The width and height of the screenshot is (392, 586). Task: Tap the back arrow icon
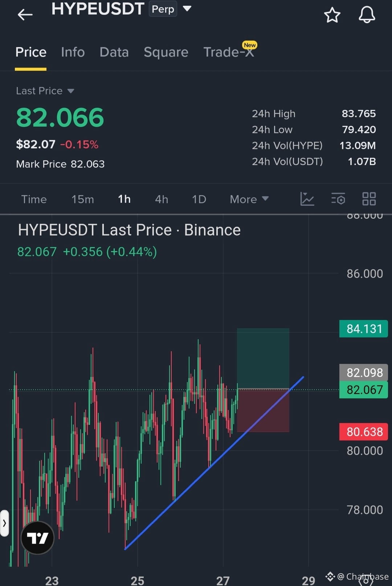25,15
